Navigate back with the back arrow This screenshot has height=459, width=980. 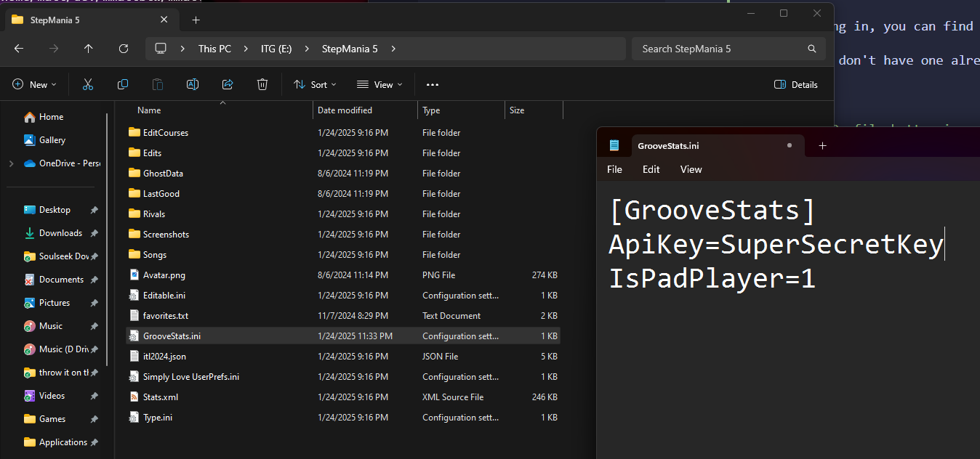tap(19, 49)
